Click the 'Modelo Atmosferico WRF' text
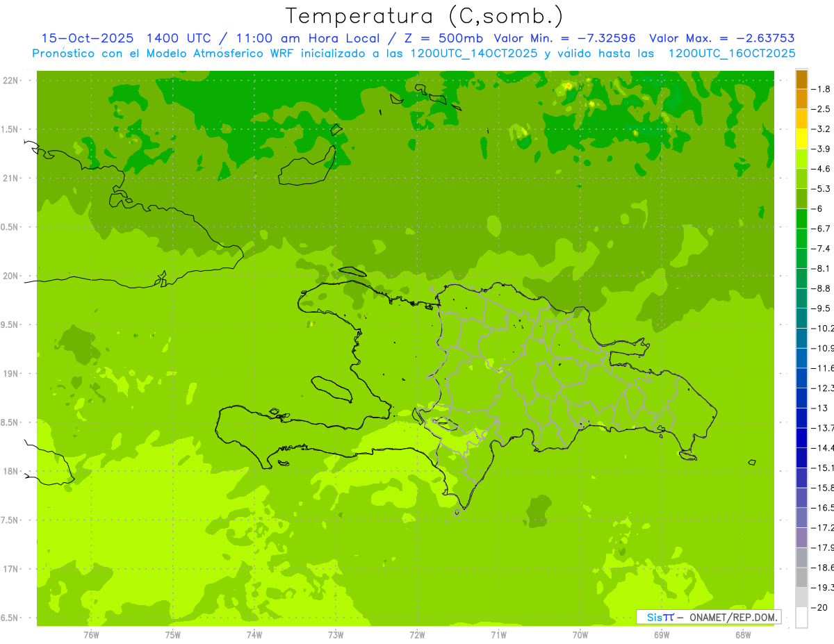This screenshot has height=644, width=834. pyautogui.click(x=210, y=53)
